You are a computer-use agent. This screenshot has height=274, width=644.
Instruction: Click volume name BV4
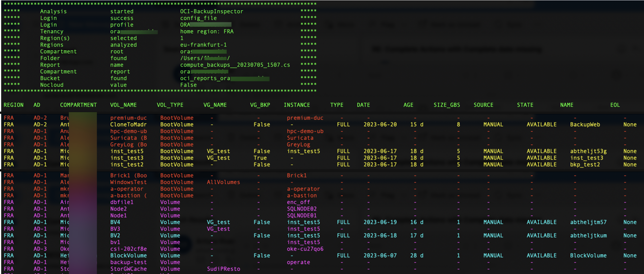[115, 222]
